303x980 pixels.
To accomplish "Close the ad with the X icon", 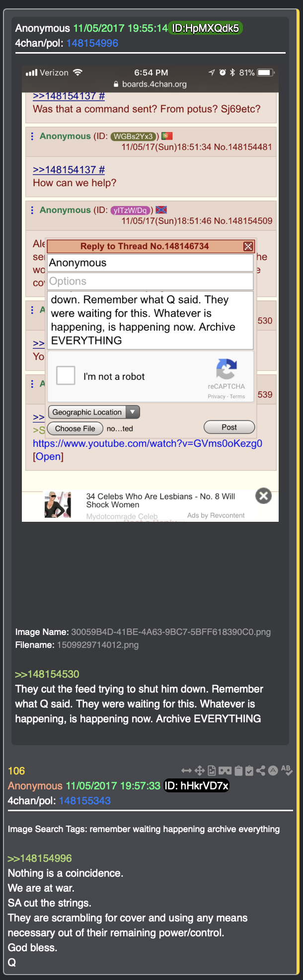I will (263, 495).
